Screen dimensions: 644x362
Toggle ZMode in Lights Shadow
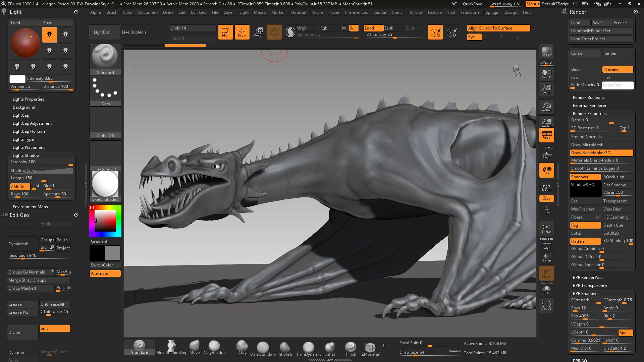(20, 186)
